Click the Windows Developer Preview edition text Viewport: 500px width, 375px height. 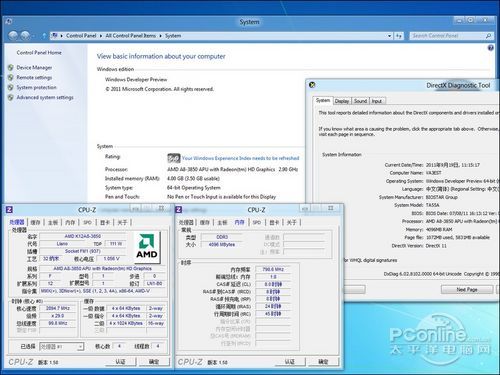coord(136,79)
